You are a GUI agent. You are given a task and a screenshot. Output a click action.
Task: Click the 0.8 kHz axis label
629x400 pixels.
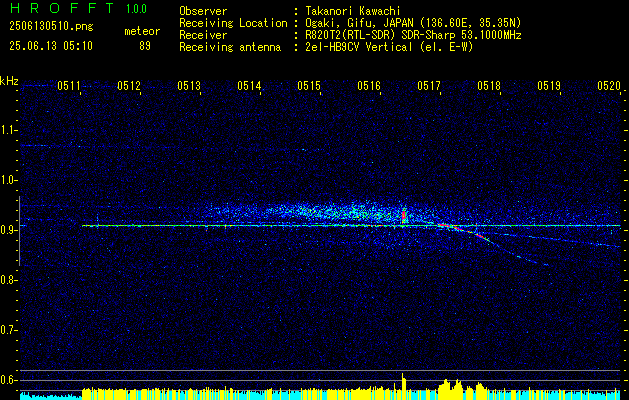[8, 280]
